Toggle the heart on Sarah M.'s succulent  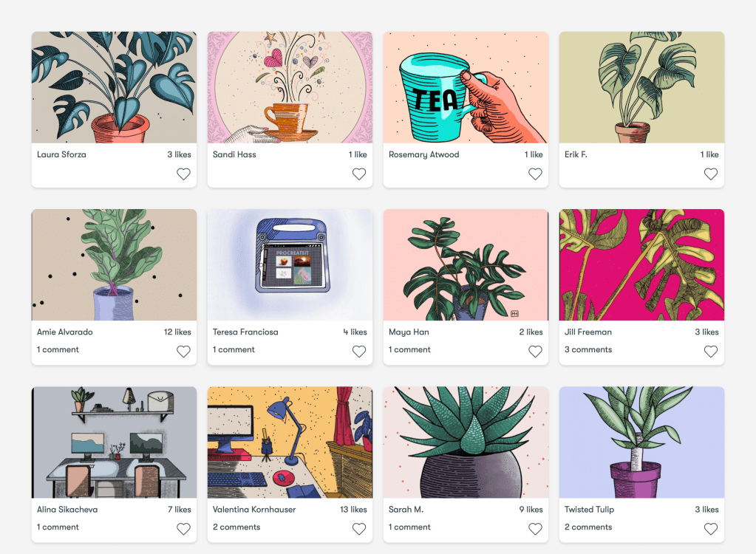tap(535, 529)
